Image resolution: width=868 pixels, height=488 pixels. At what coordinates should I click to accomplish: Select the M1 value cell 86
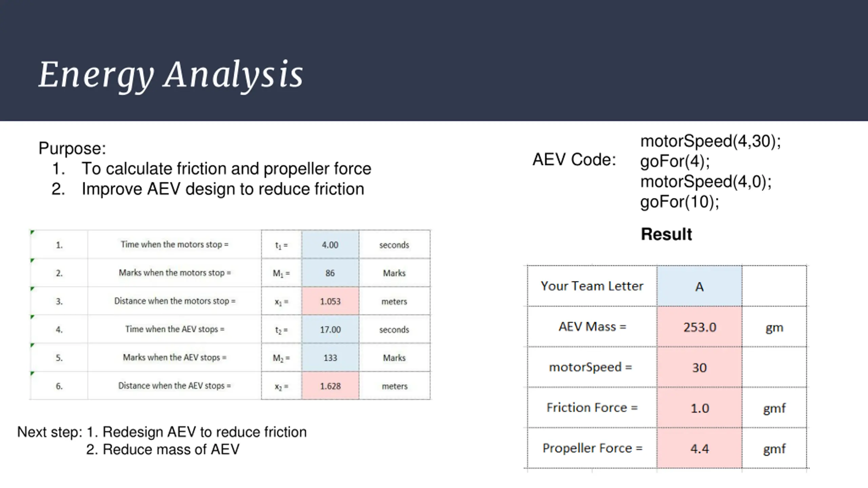pos(330,273)
